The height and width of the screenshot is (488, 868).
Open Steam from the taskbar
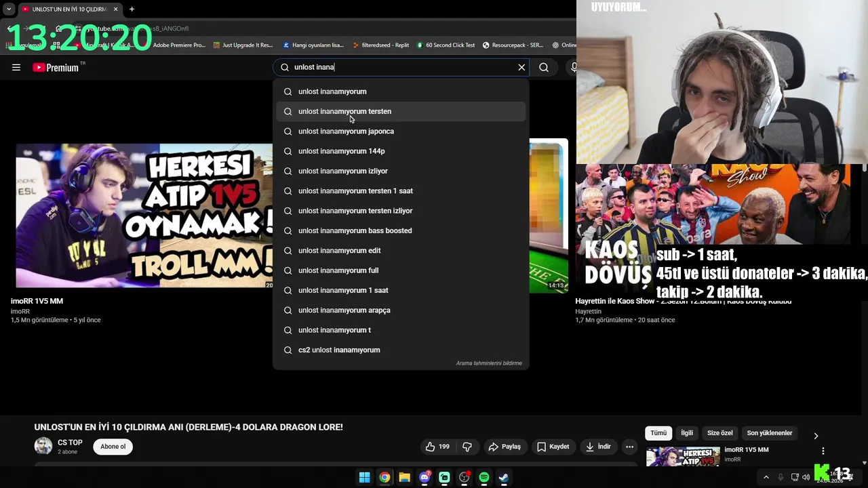(x=504, y=478)
